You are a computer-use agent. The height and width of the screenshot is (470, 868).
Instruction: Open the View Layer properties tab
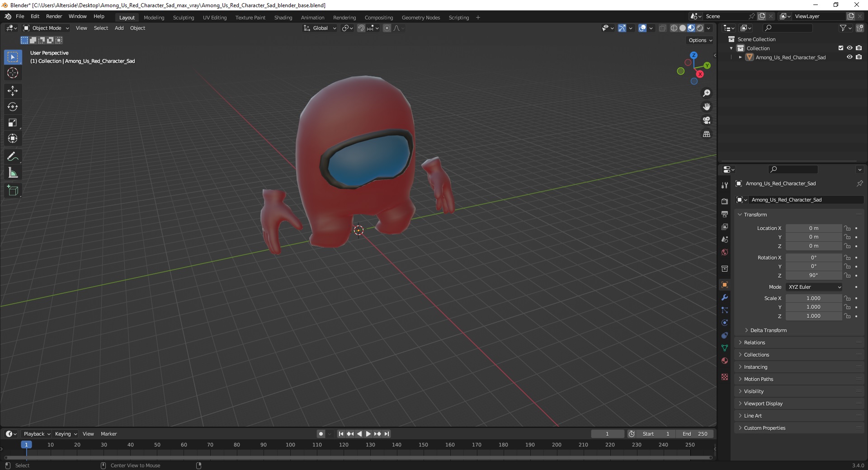(725, 226)
